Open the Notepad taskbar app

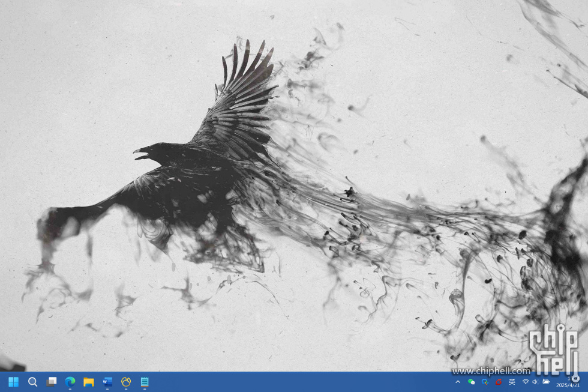145,382
